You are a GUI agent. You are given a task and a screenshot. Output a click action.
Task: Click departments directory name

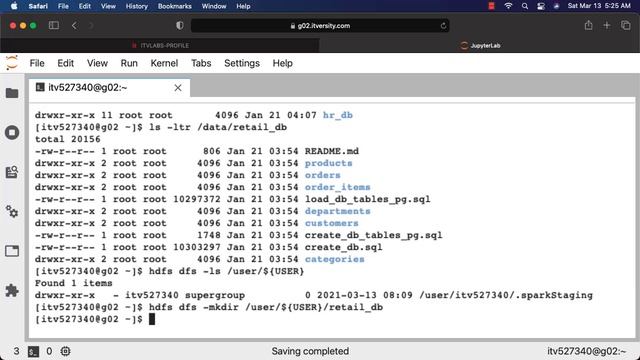(338, 211)
